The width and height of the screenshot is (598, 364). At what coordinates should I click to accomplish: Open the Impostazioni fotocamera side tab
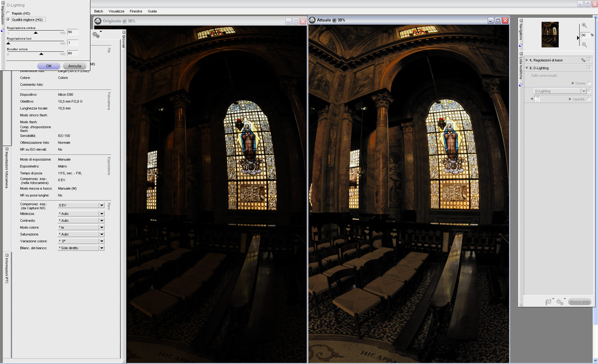(x=7, y=171)
